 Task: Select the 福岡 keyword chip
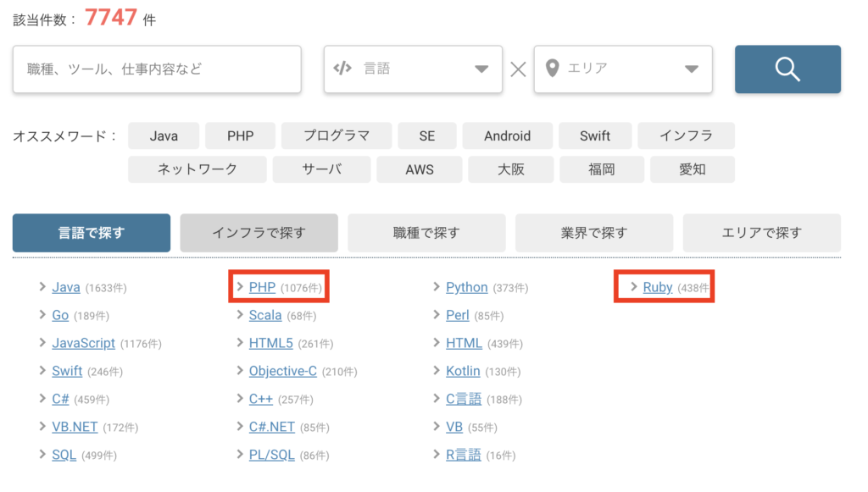(x=602, y=169)
